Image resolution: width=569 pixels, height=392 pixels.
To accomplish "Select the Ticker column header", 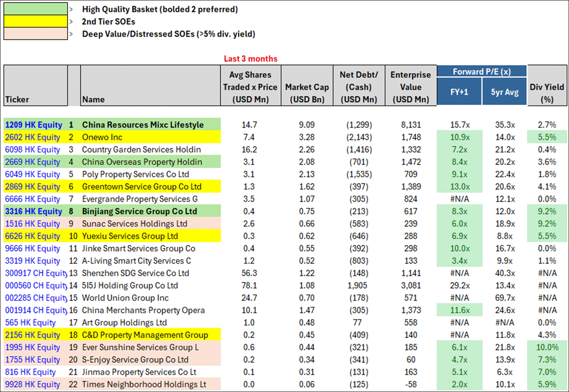I will (x=36, y=86).
